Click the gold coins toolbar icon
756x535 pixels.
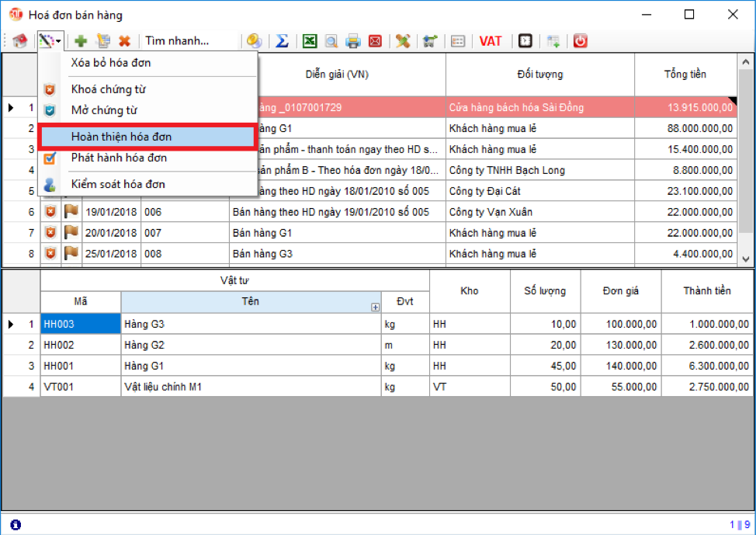click(254, 41)
